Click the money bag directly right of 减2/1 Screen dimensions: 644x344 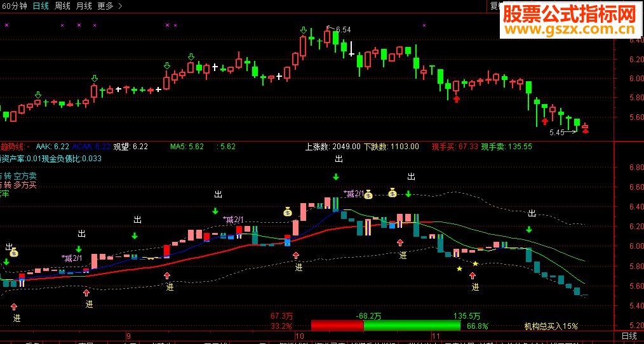click(368, 194)
